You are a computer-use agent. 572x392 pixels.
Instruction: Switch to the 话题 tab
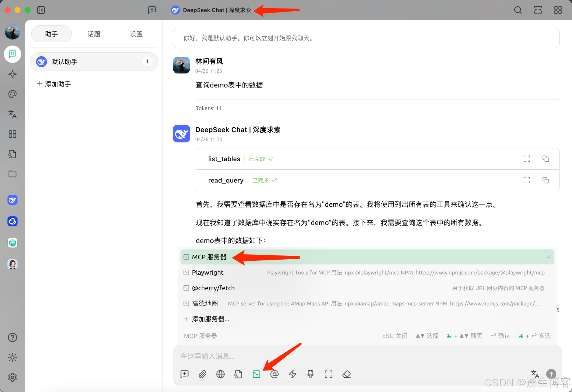pos(94,34)
